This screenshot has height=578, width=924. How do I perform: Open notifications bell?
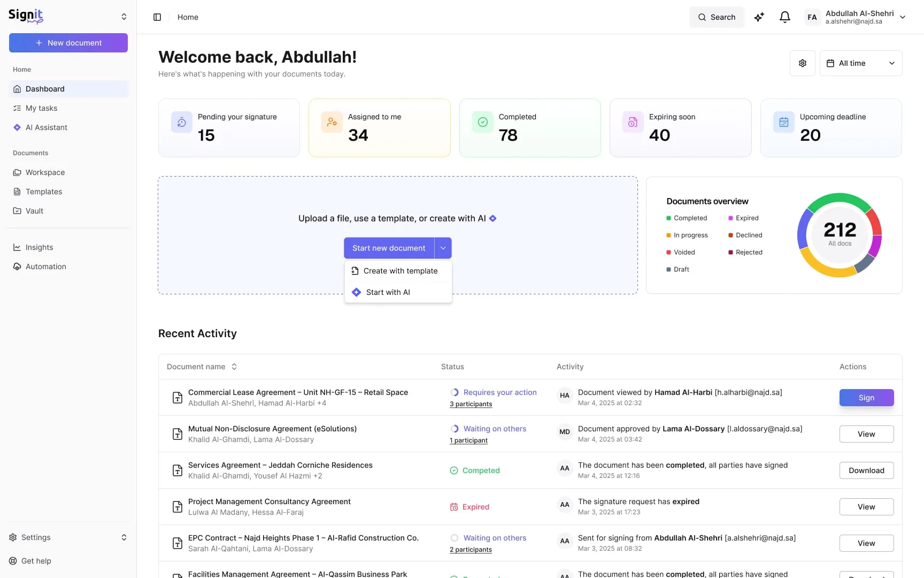784,17
